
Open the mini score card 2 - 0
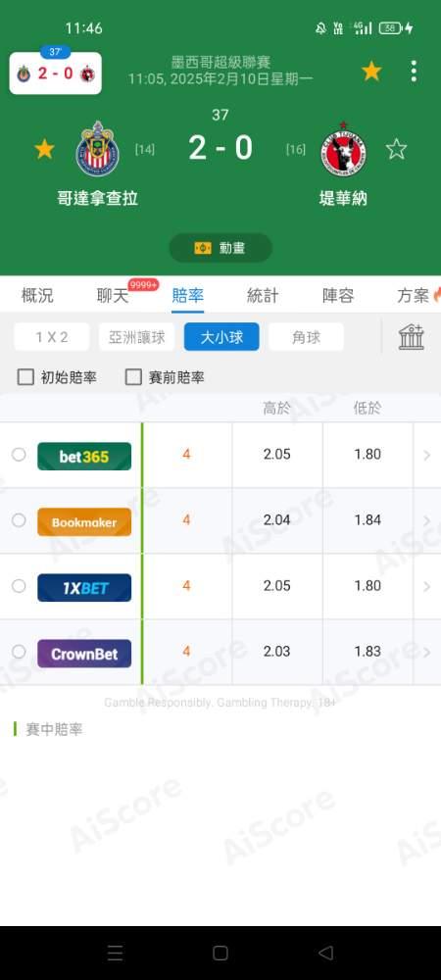tap(56, 73)
